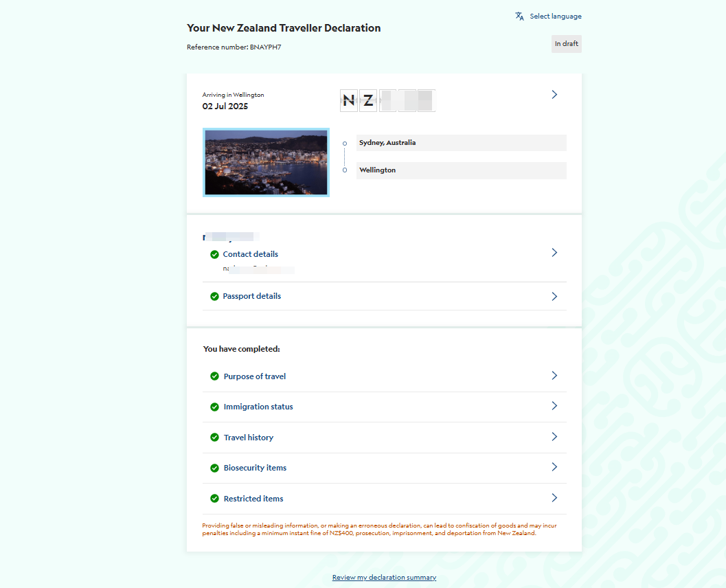Click the chevron for Immigration status

coord(554,405)
